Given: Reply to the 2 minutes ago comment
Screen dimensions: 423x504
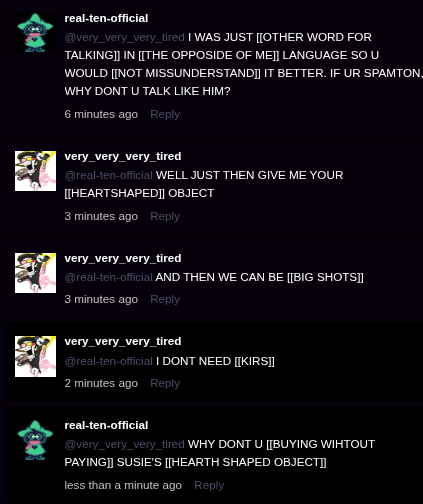Looking at the screenshot, I should 165,383.
